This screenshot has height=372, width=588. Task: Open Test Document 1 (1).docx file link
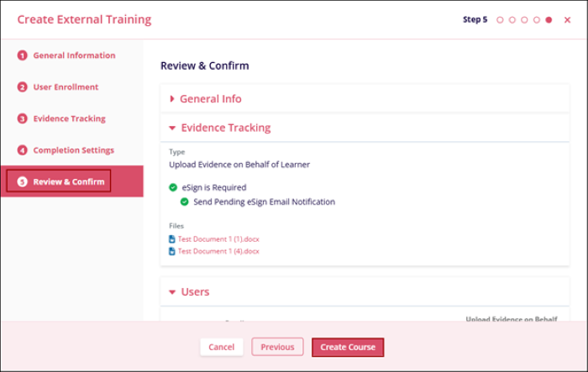tap(218, 239)
